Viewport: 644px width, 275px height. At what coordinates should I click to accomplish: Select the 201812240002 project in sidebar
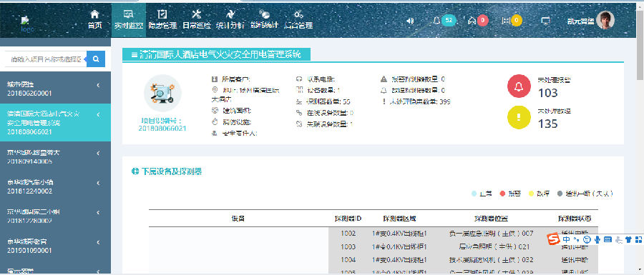click(55, 187)
